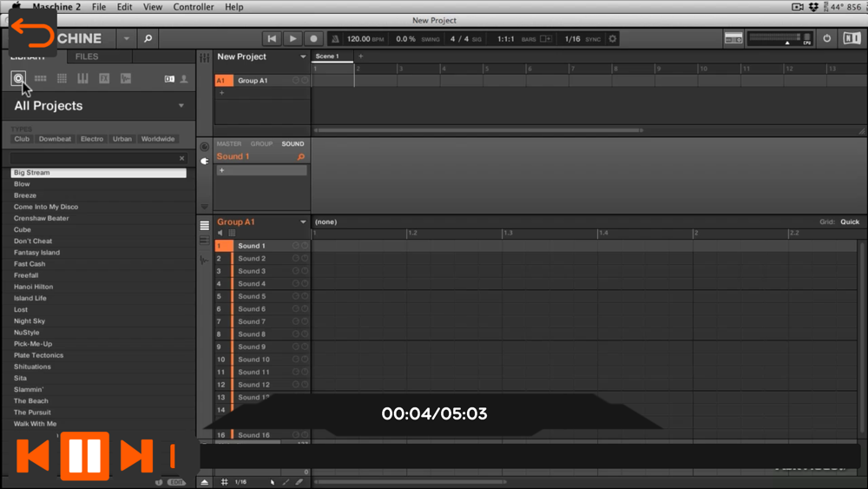
Task: Select the Sounds grid browser icon
Action: [62, 79]
